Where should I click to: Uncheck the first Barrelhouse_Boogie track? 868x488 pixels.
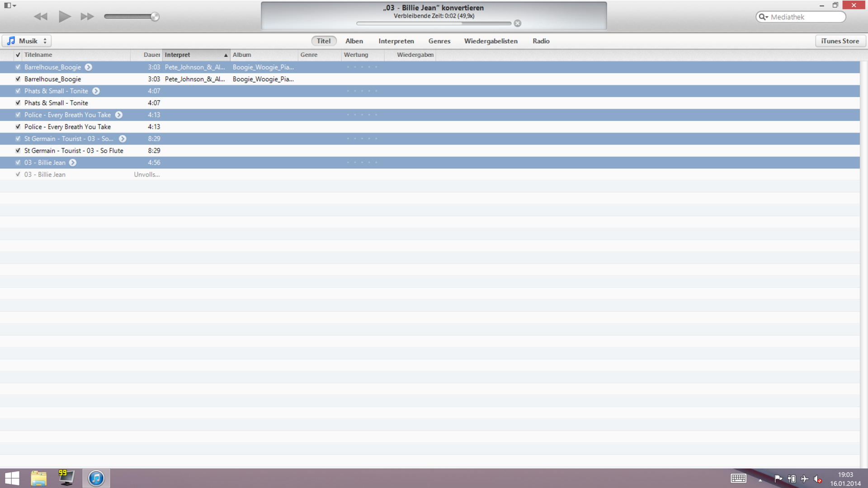[18, 67]
